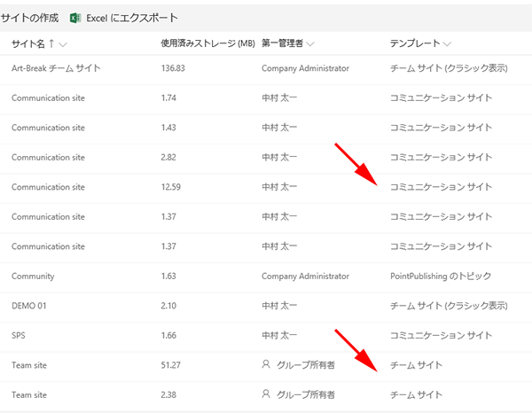The height and width of the screenshot is (413, 532).
Task: Click the 1.43 storage value
Action: coord(168,128)
